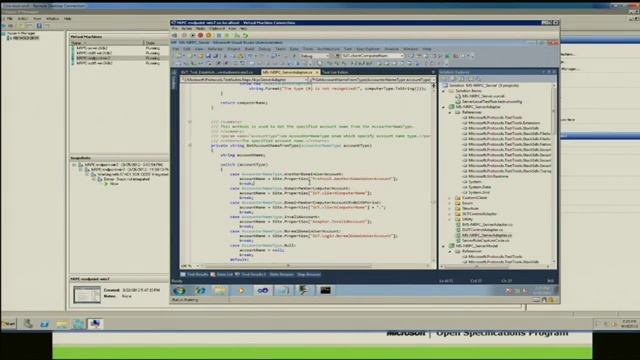Switch to the Test List Editor tab
The height and width of the screenshot is (360, 640).
336,72
